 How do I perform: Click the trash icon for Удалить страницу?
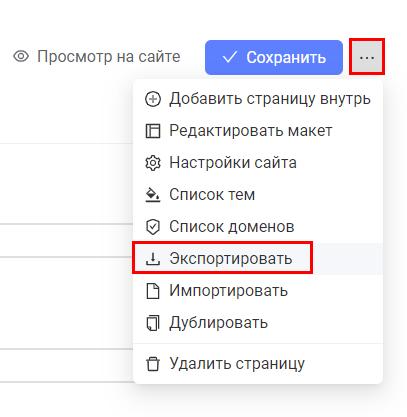pos(153,364)
